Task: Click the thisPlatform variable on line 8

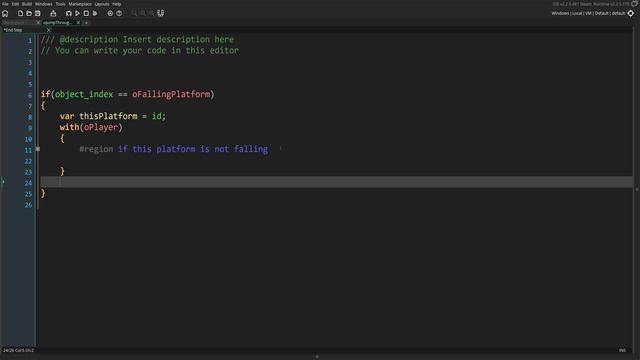Action: [x=108, y=116]
